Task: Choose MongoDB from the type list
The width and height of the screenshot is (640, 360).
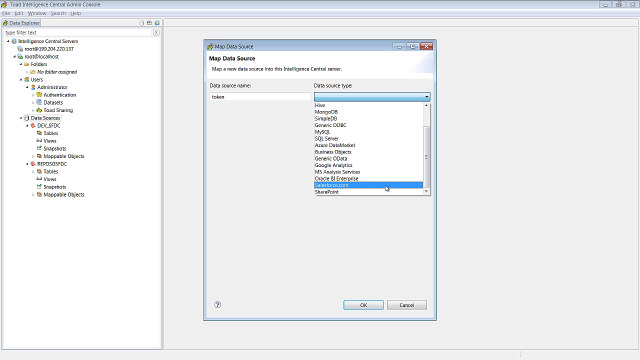Action: coord(368,112)
